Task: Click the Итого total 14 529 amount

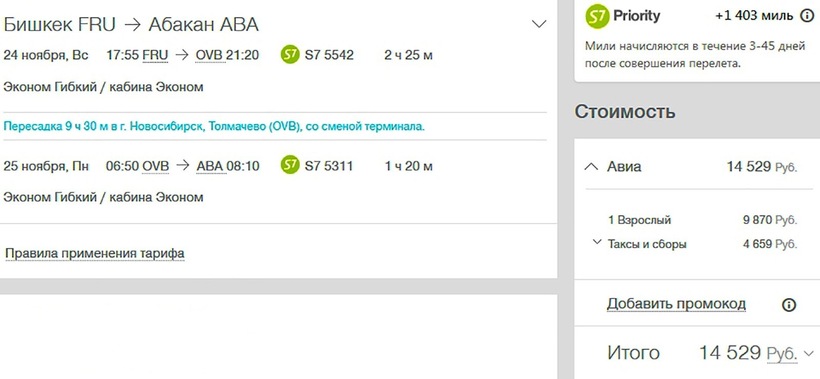Action: [731, 353]
